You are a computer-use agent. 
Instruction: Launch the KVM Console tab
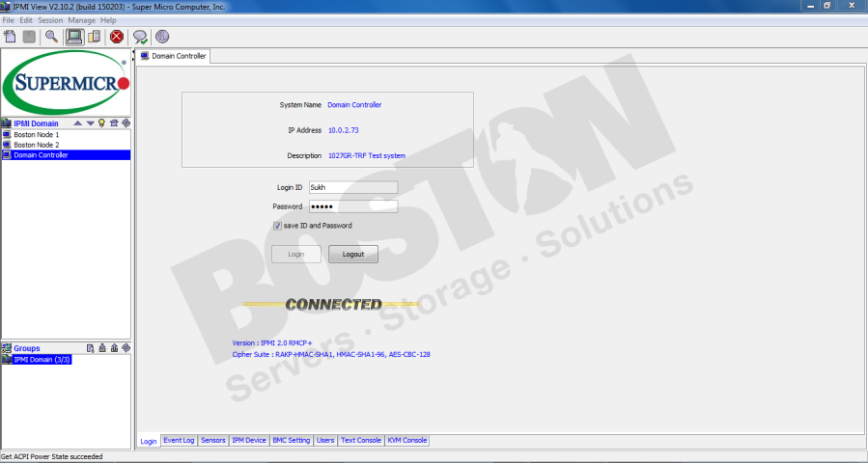click(407, 440)
